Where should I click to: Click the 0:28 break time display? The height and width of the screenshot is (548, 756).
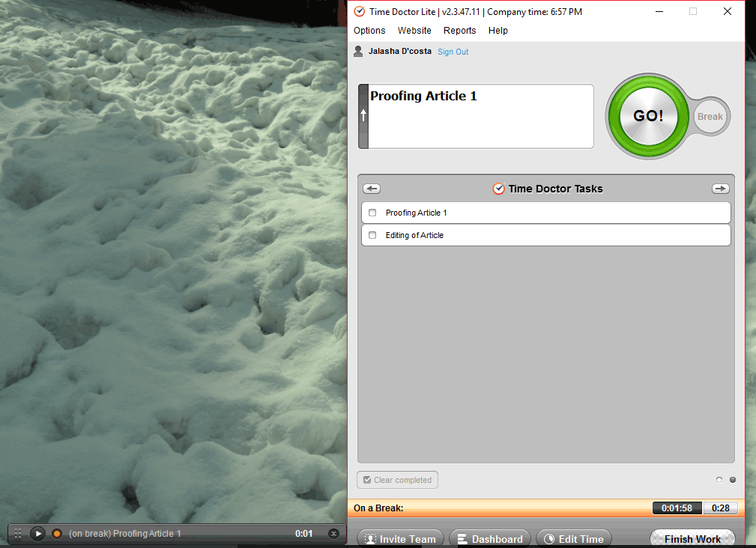coord(720,508)
